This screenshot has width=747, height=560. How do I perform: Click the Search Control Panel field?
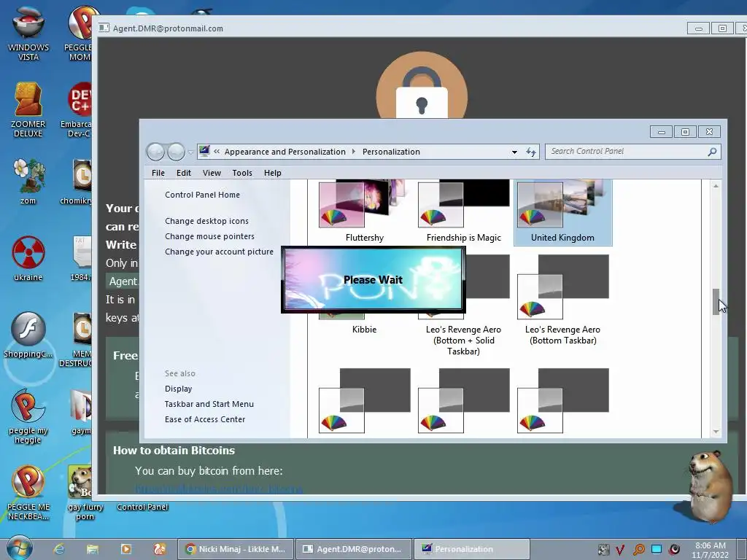pos(627,152)
